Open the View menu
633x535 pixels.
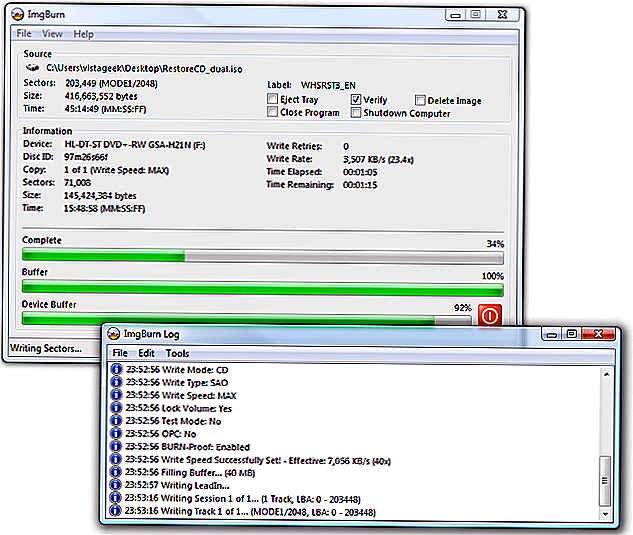pos(52,34)
